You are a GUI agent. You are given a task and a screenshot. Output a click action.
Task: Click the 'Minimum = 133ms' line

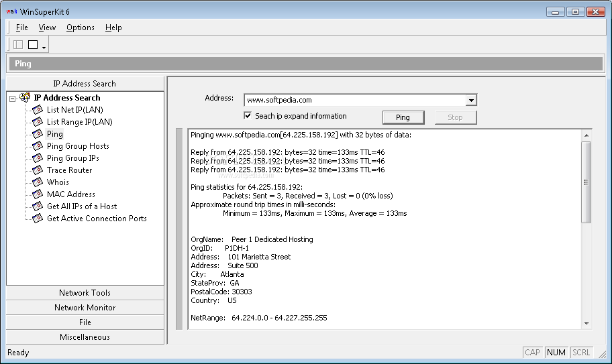315,214
